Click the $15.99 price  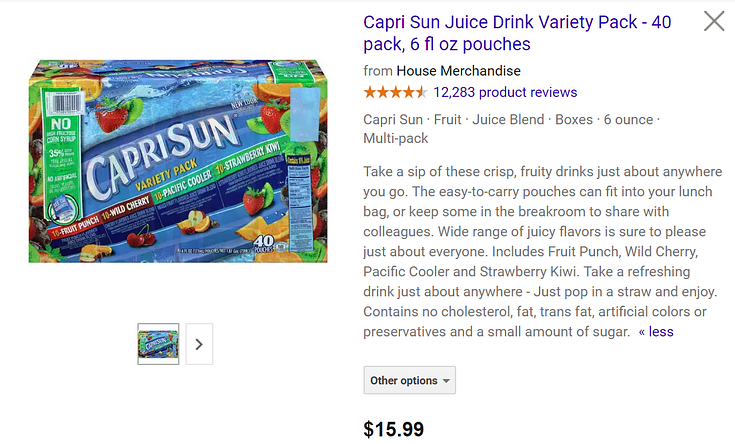393,429
